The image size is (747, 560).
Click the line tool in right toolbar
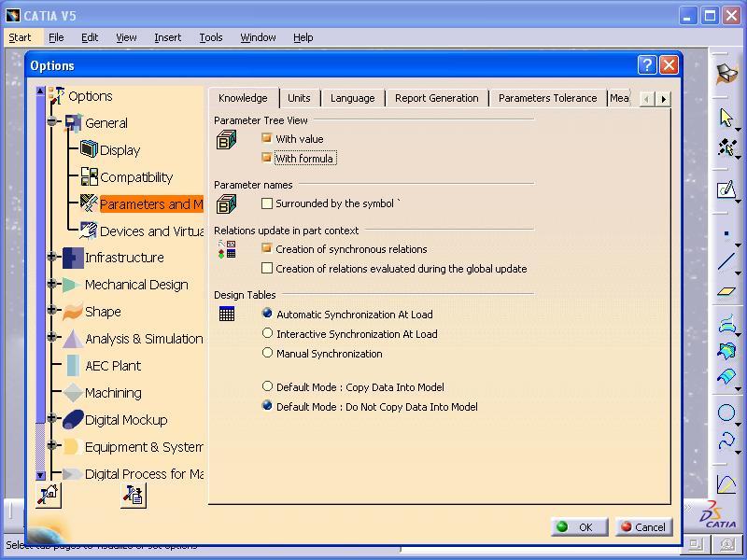click(x=726, y=263)
